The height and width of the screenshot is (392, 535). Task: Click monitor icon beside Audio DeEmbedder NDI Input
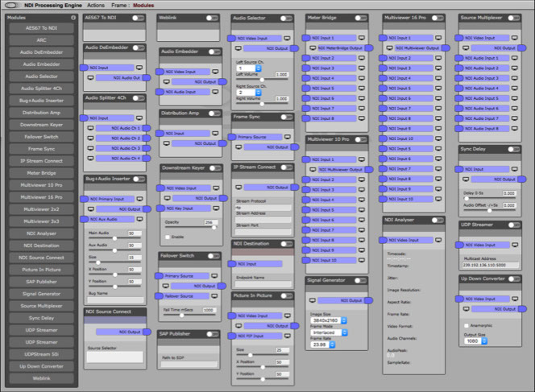tap(139, 68)
